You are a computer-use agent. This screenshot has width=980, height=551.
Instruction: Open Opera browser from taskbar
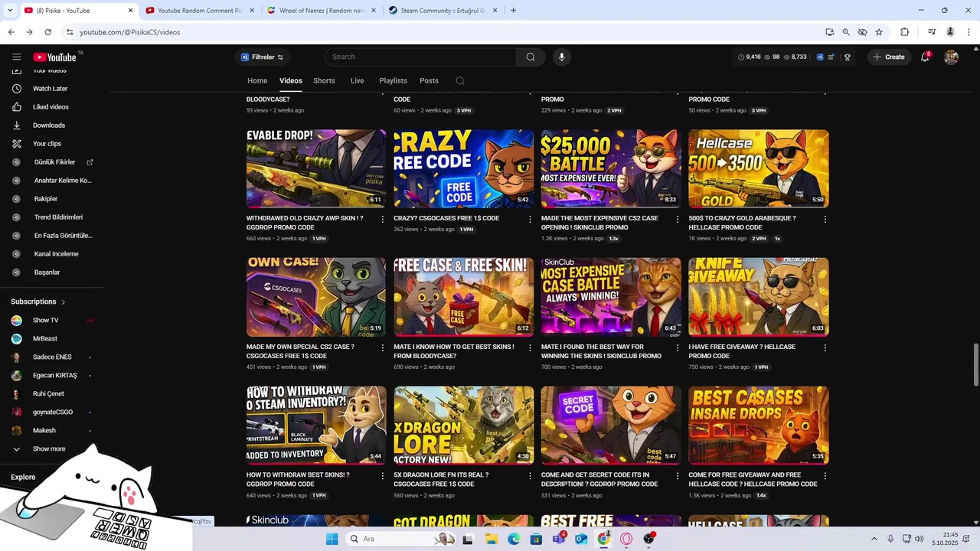tap(626, 539)
